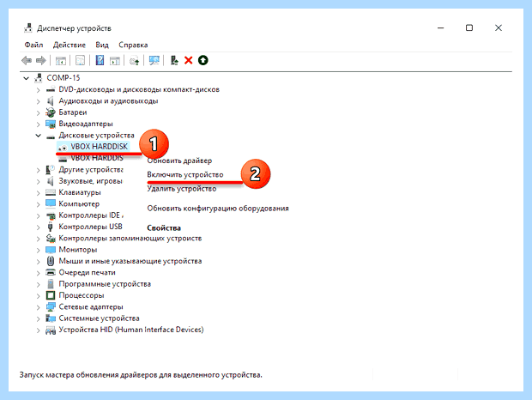Select the Программные устройства label

pyautogui.click(x=105, y=284)
